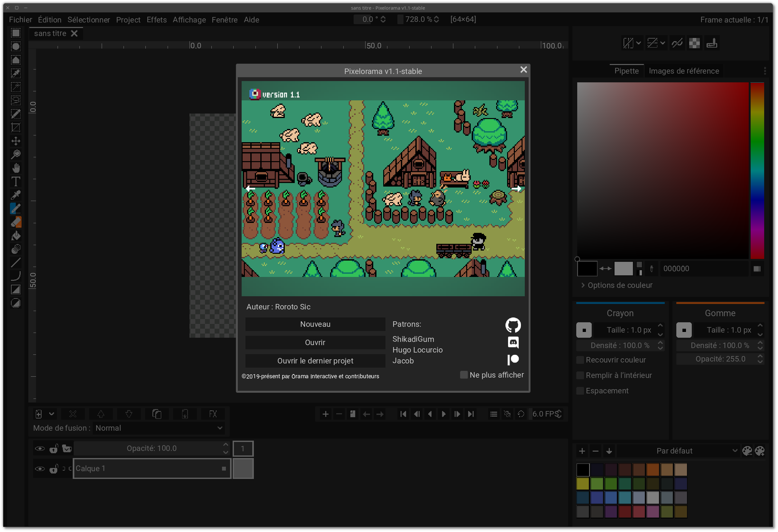The image size is (778, 532).
Task: Expand 'Options de couleur'
Action: (x=616, y=285)
